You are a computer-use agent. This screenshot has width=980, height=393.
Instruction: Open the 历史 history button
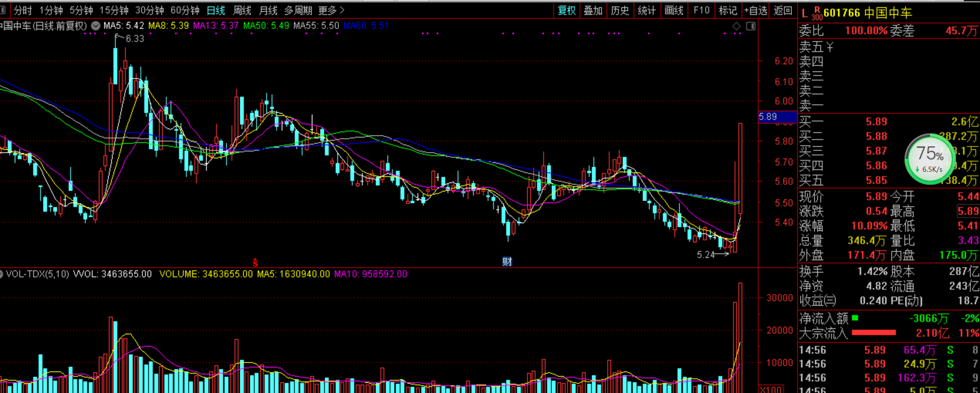[620, 10]
